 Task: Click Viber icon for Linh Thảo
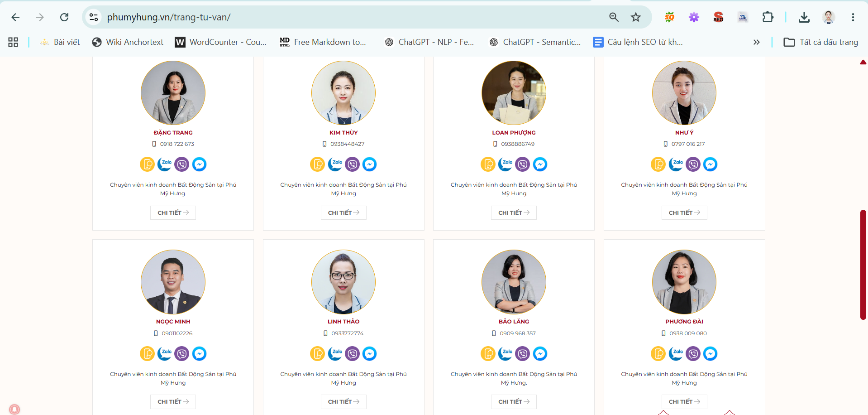pos(353,353)
